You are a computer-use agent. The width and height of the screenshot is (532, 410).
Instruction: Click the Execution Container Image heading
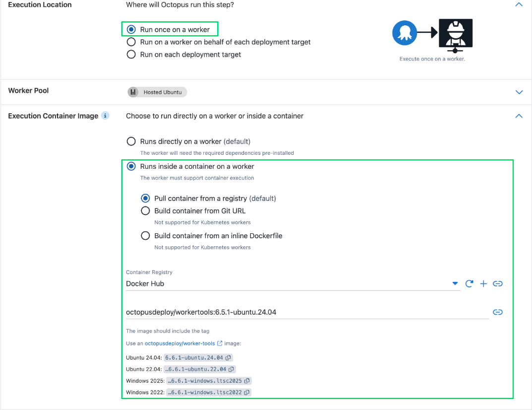tap(53, 116)
